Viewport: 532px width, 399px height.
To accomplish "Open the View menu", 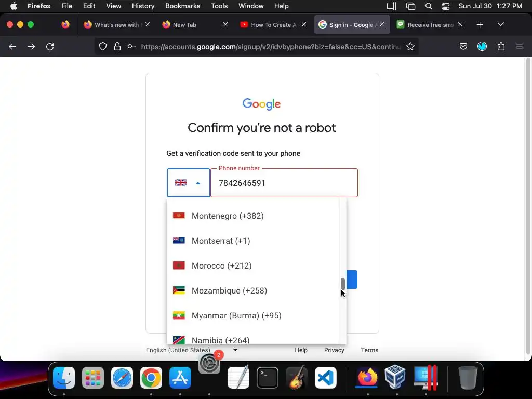I will 113,6.
